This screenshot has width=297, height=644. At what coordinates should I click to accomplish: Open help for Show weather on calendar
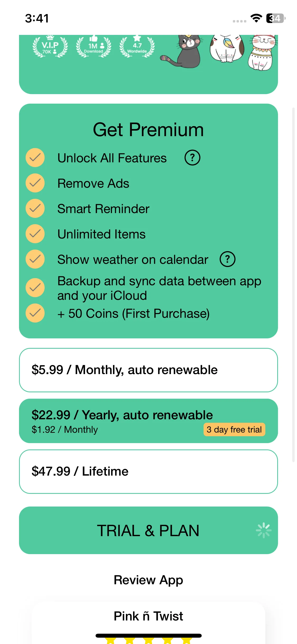pyautogui.click(x=227, y=259)
